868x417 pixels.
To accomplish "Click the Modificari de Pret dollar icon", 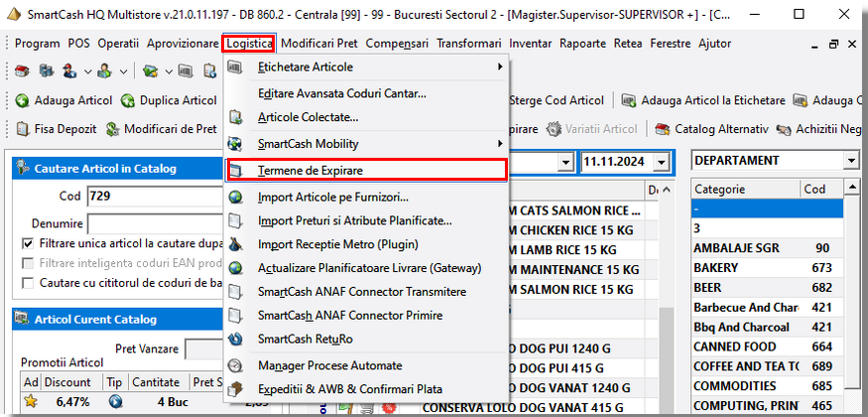I will tap(112, 129).
